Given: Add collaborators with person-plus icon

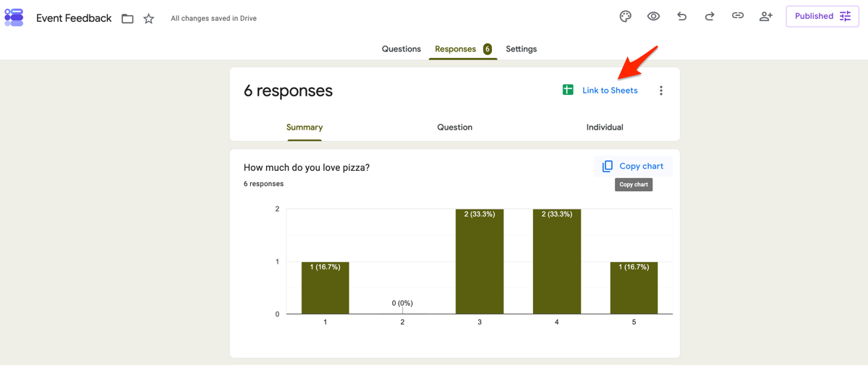Looking at the screenshot, I should (x=766, y=16).
